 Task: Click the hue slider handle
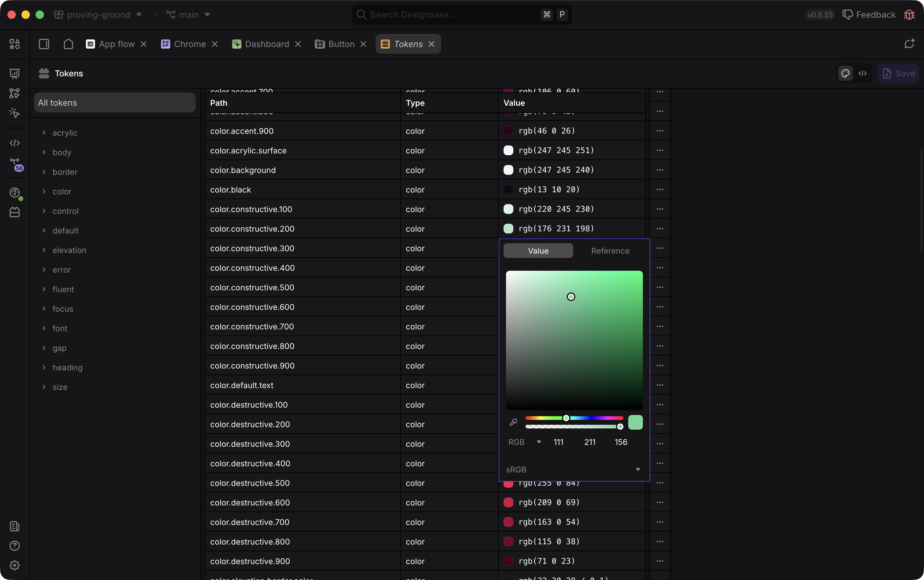click(566, 418)
